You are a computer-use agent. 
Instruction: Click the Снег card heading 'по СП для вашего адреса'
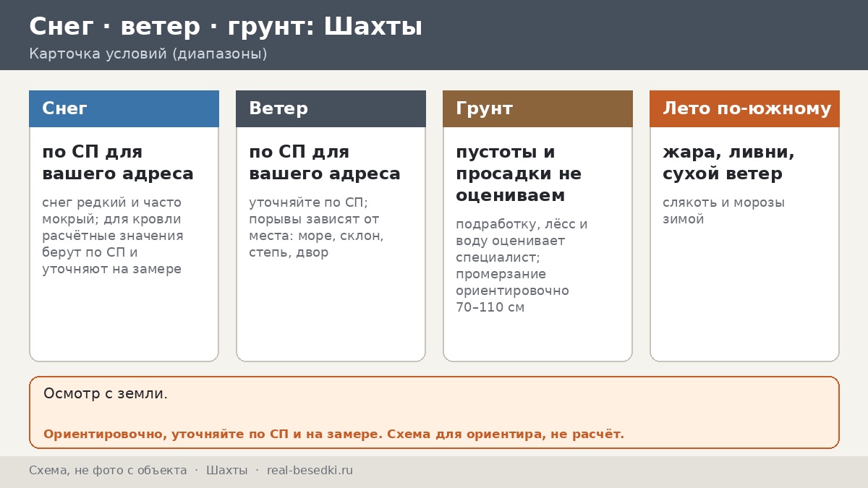118,163
